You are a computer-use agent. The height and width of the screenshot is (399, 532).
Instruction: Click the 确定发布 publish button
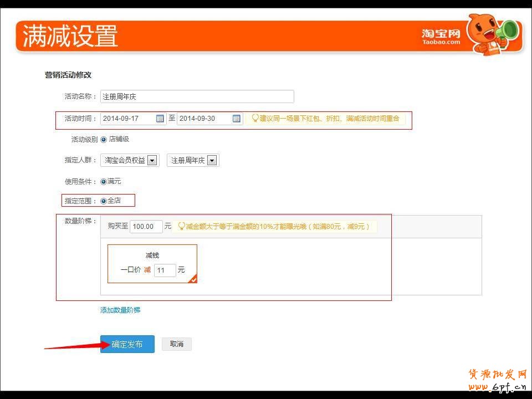tap(127, 344)
